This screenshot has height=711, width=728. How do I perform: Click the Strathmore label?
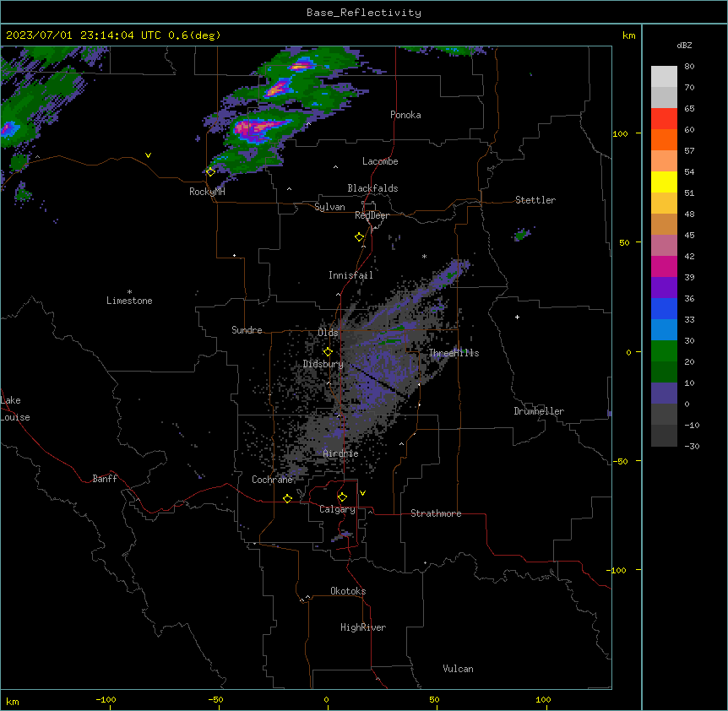436,513
